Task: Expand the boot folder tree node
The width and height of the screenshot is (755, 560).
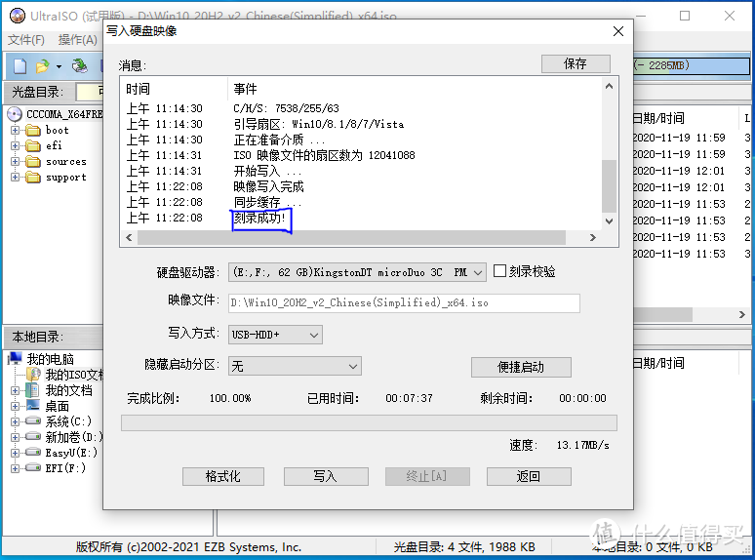Action: (x=15, y=130)
